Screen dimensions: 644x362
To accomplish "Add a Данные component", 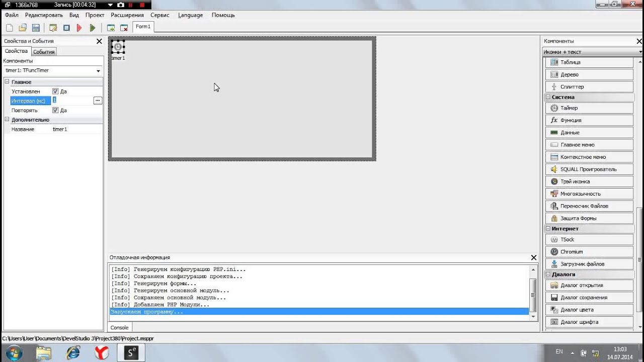I will click(x=589, y=132).
